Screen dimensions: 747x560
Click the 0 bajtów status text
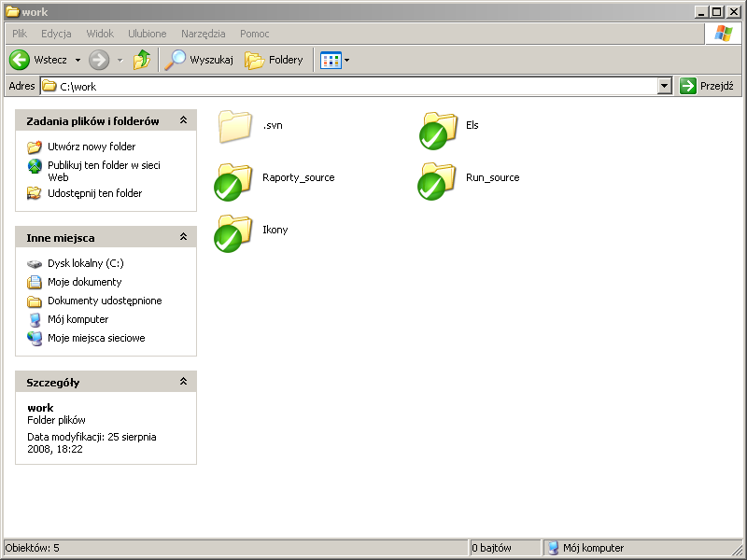491,548
